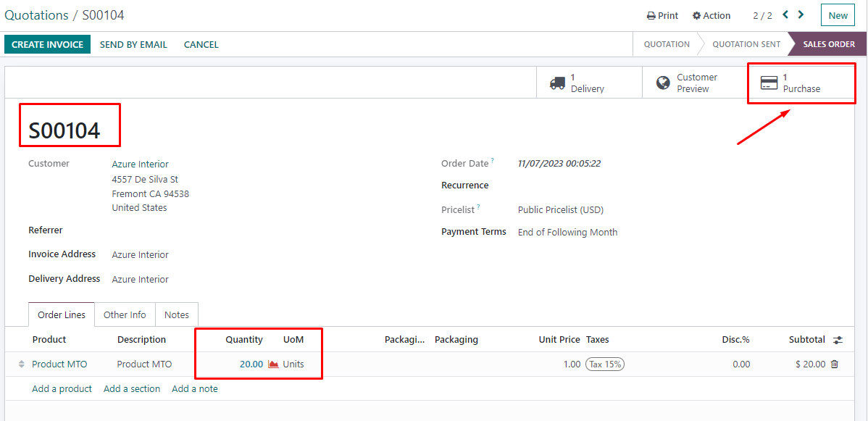Image resolution: width=868 pixels, height=421 pixels.
Task: Open Customer Preview globe button
Action: point(694,83)
